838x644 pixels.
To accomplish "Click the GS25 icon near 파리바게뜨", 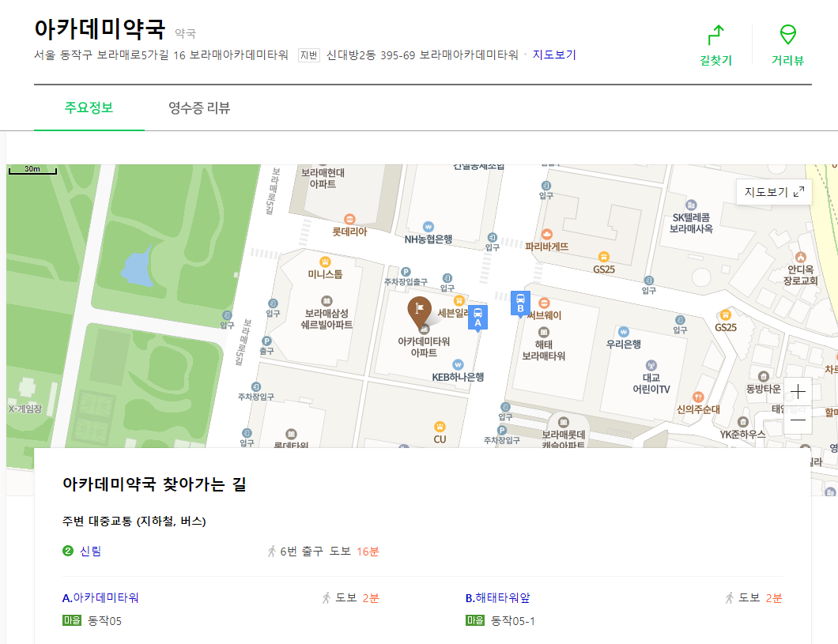I will click(603, 258).
